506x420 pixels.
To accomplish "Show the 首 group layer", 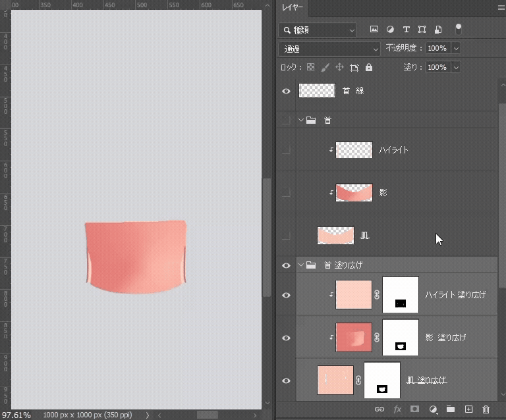I will pyautogui.click(x=286, y=120).
